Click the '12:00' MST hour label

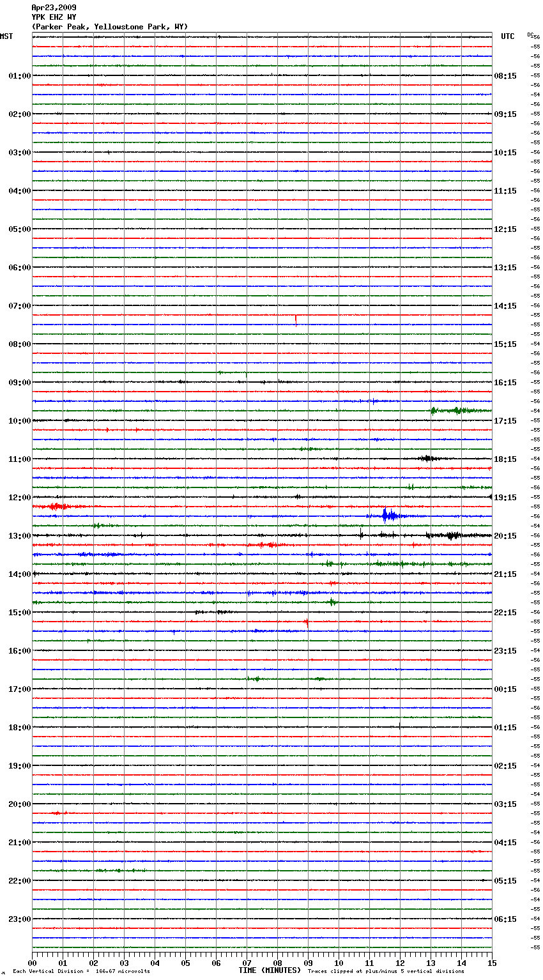19,498
